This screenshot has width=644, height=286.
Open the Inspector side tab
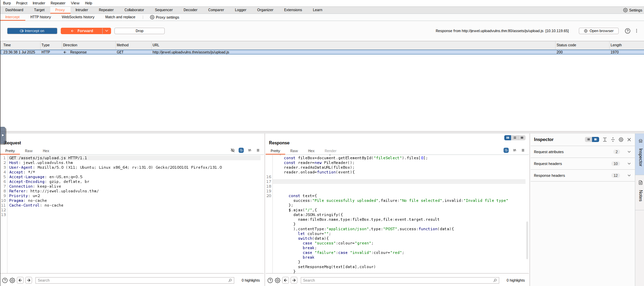[640, 154]
